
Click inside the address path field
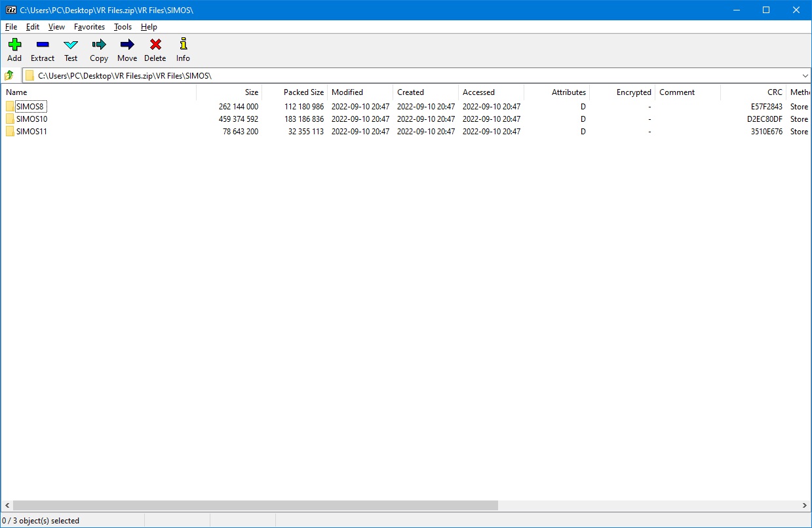393,75
